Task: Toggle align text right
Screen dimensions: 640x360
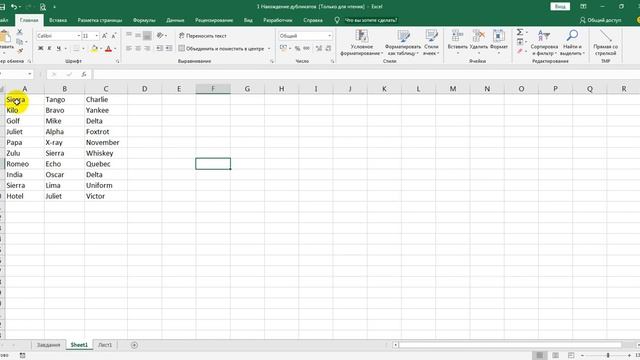Action: click(147, 49)
